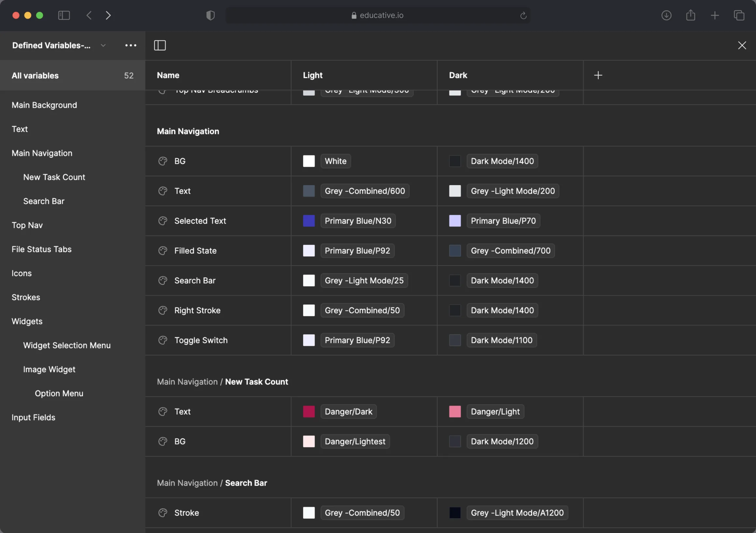Toggle the variables sidebar panel icon
Screen dimensions: 756x533
160,45
